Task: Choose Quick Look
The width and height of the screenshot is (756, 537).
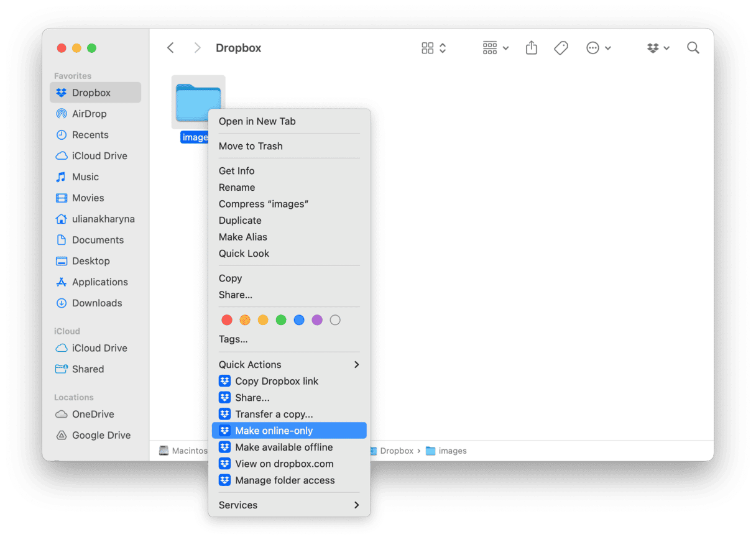Action: pos(289,254)
